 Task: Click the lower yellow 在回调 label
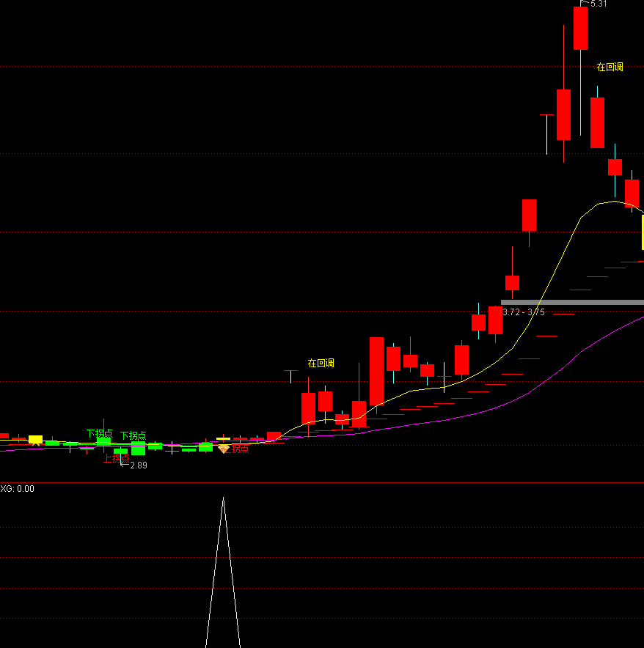(321, 363)
